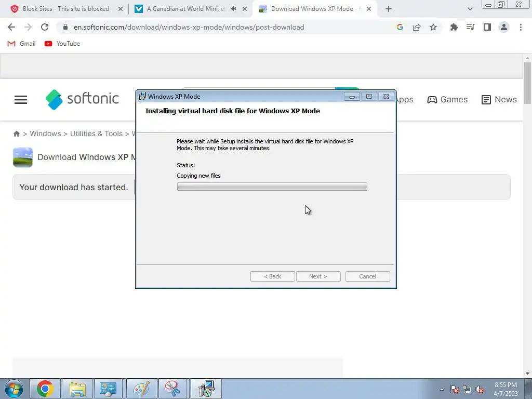This screenshot has height=399, width=532.
Task: Open Snipping Tool from the taskbar
Action: (172, 389)
